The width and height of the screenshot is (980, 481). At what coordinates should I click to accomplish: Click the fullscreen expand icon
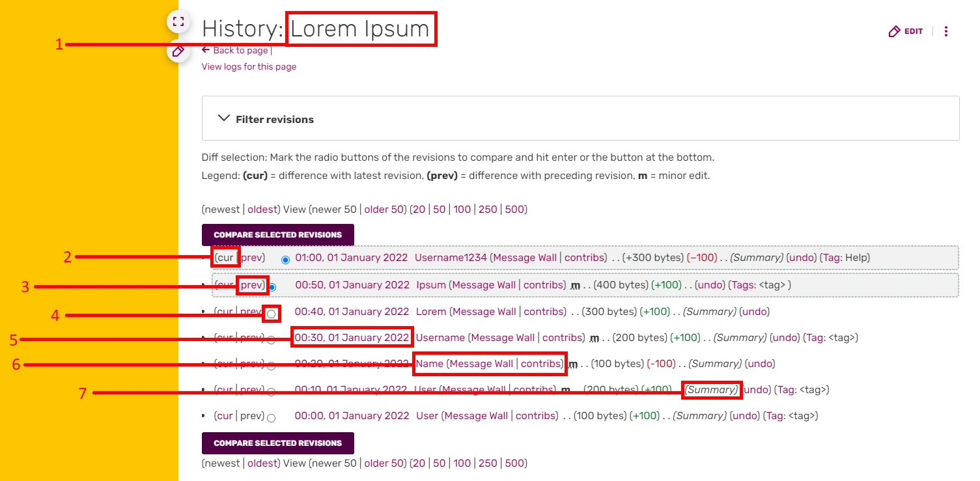178,21
